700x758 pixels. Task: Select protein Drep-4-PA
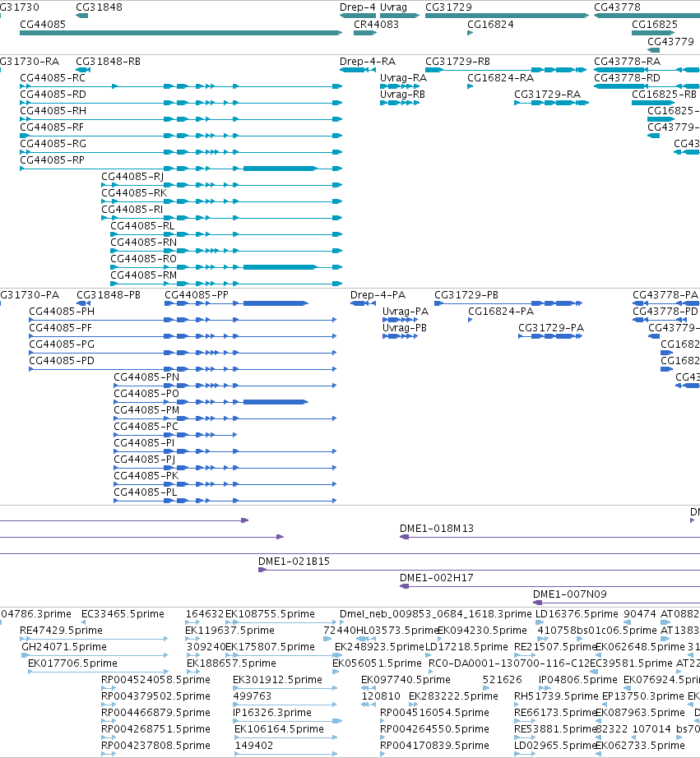pos(378,295)
